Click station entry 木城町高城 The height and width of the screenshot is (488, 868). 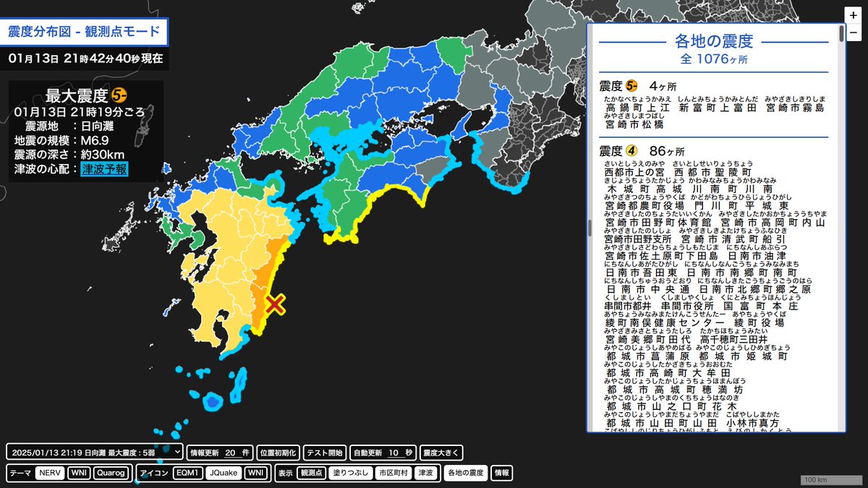click(644, 189)
